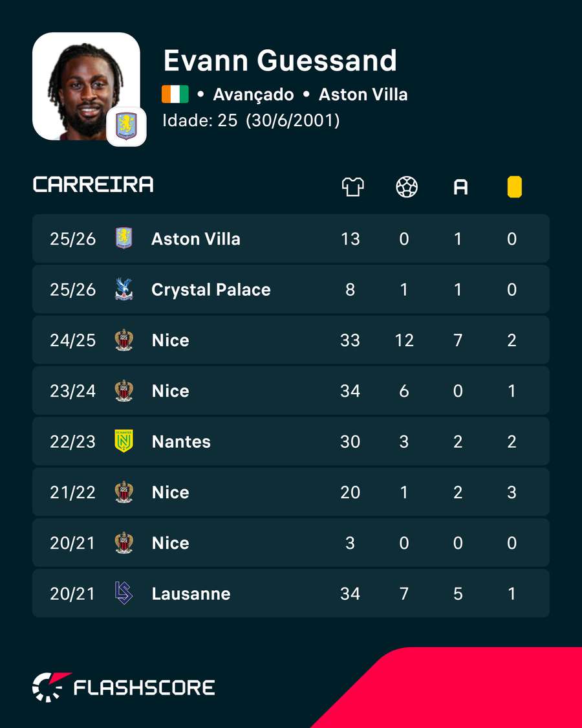Click the yellow card column icon
Image resolution: width=582 pixels, height=728 pixels.
[x=514, y=187]
